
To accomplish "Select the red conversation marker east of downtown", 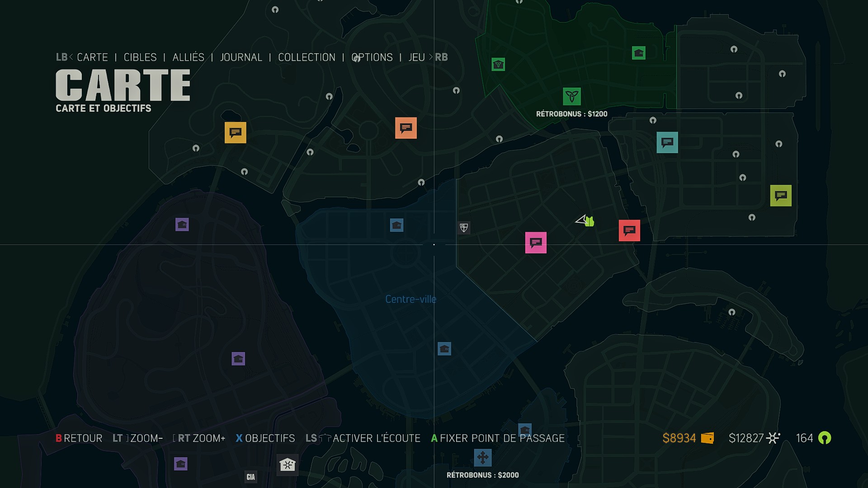I will pyautogui.click(x=629, y=231).
